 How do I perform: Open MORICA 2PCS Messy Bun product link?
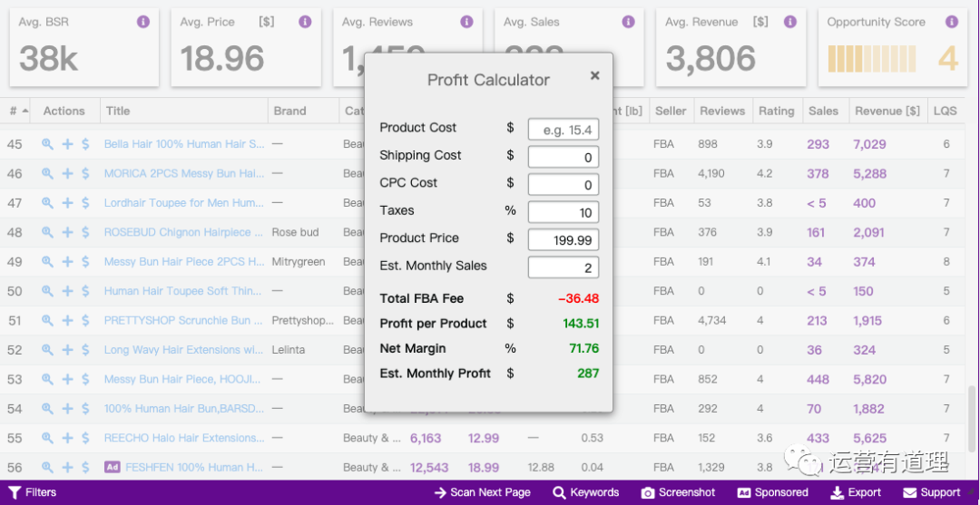click(183, 173)
